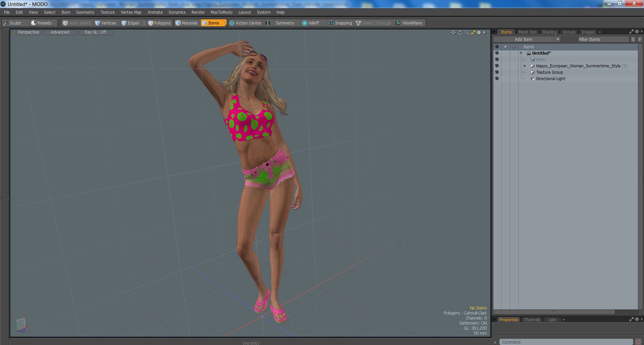The height and width of the screenshot is (345, 644).
Task: Open the Perspective view type dropdown
Action: pyautogui.click(x=29, y=32)
